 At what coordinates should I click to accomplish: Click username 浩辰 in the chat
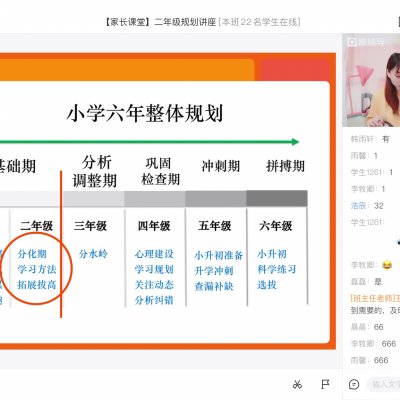click(358, 206)
